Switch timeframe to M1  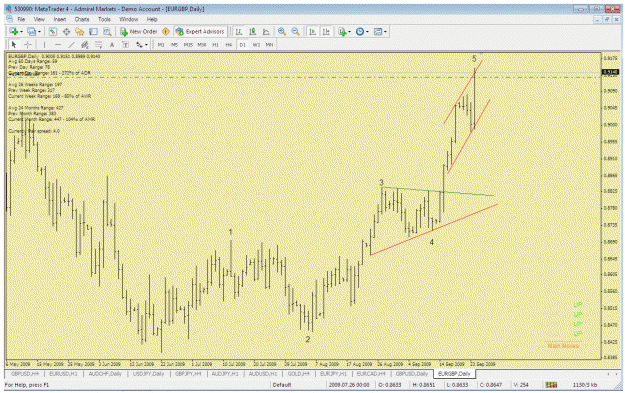click(161, 45)
